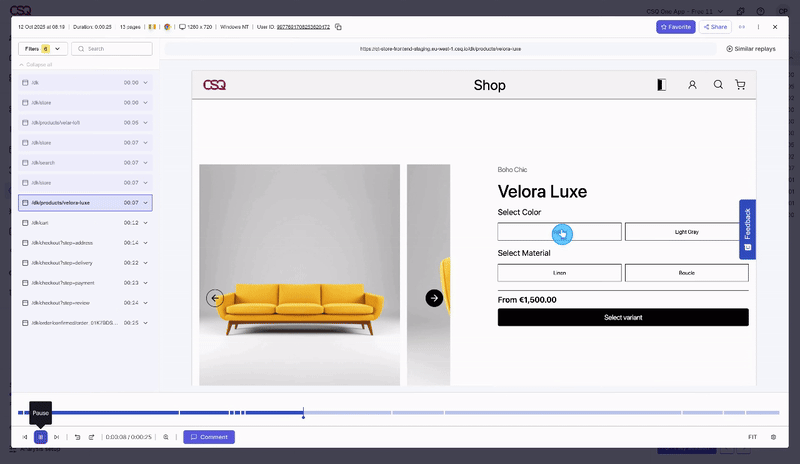Image resolution: width=800 pixels, height=464 pixels.
Task: Expand the /dk/cart page entry chevron
Action: tap(147, 223)
